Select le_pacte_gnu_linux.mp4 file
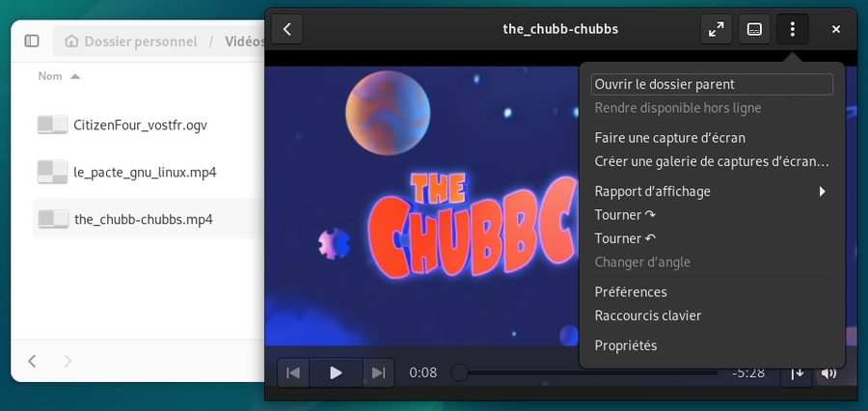This screenshot has height=411, width=868. [145, 173]
